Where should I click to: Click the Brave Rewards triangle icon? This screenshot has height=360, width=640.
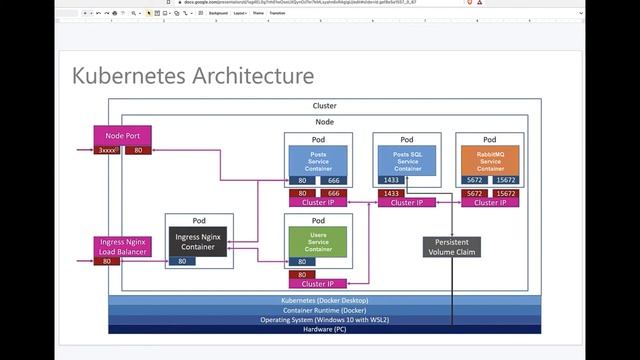[x=480, y=2]
